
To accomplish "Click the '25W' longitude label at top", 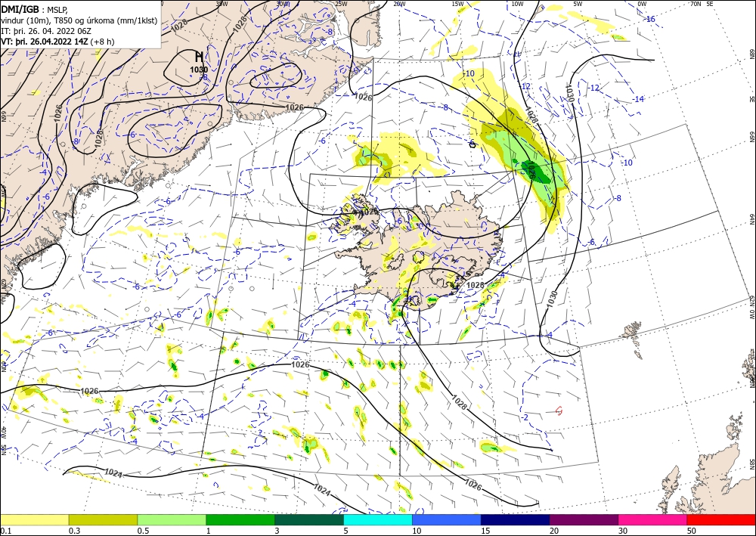I will (x=341, y=4).
